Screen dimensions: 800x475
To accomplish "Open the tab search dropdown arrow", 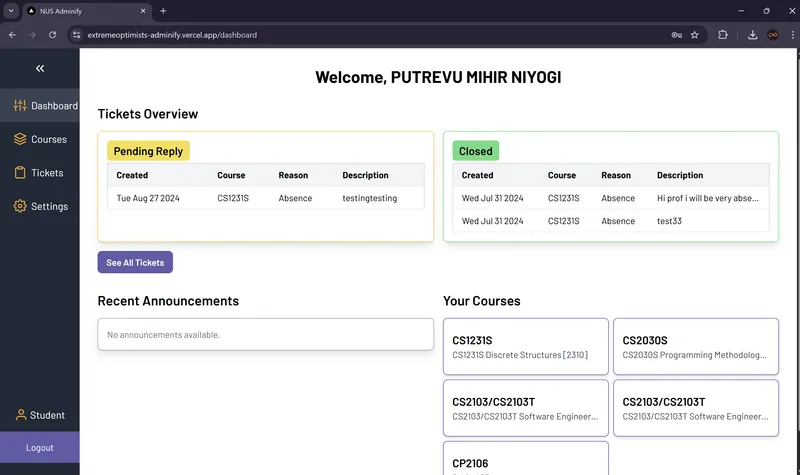I will [10, 11].
